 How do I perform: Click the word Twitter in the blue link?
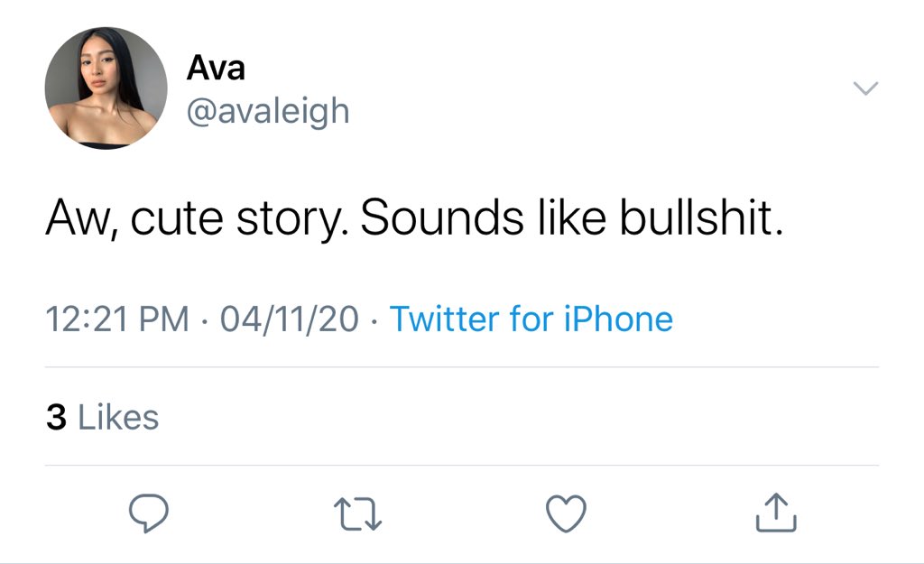click(x=445, y=319)
